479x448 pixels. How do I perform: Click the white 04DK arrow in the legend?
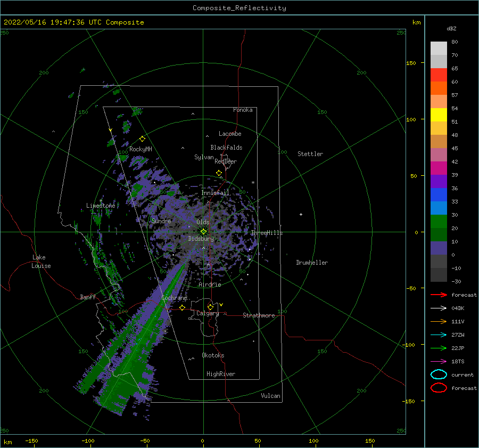pyautogui.click(x=439, y=308)
